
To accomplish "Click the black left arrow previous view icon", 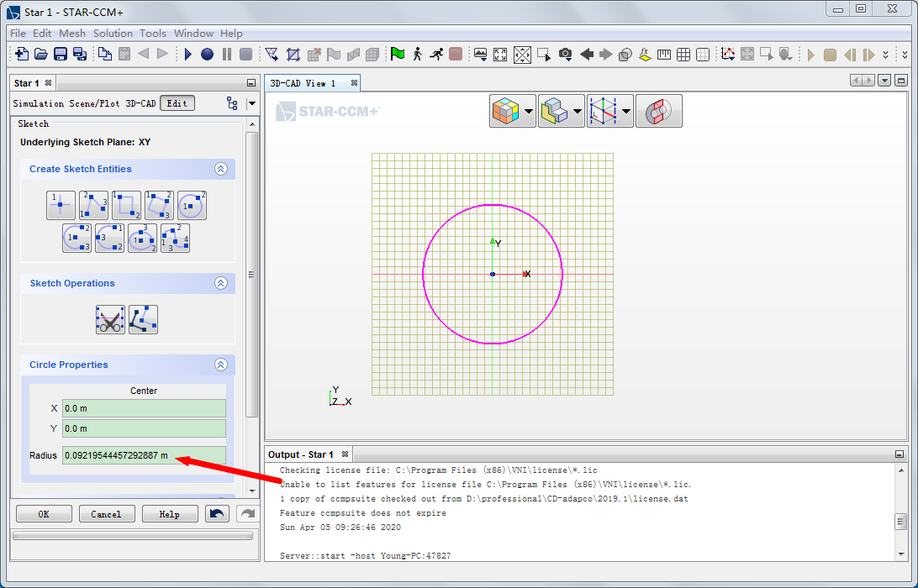I will (587, 55).
